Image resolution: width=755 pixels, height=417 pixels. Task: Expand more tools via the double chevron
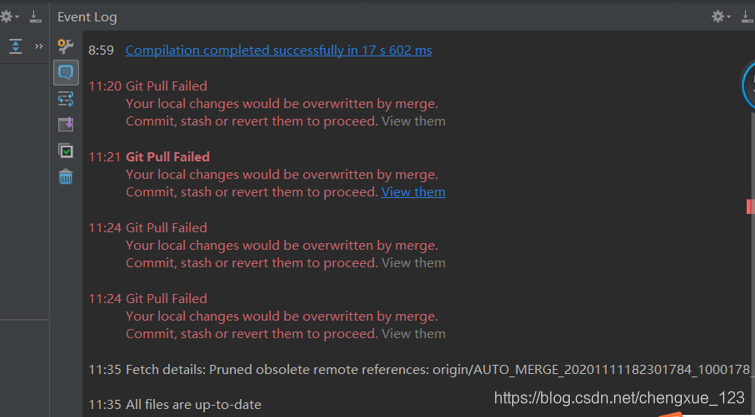(39, 46)
